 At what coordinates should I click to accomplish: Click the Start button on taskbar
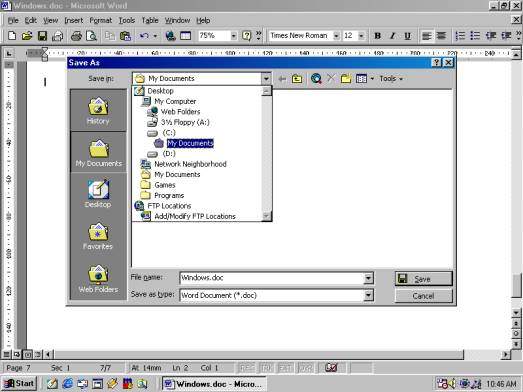pos(19,384)
